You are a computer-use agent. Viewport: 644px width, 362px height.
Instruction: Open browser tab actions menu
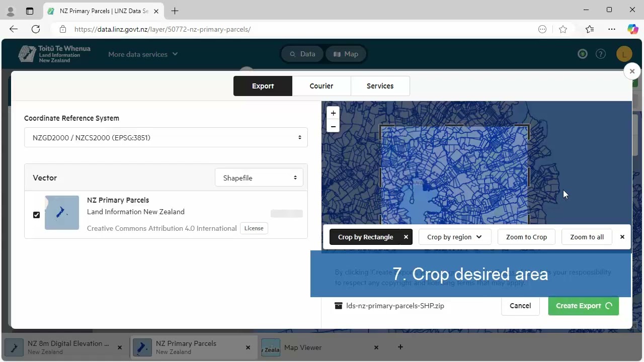click(30, 11)
